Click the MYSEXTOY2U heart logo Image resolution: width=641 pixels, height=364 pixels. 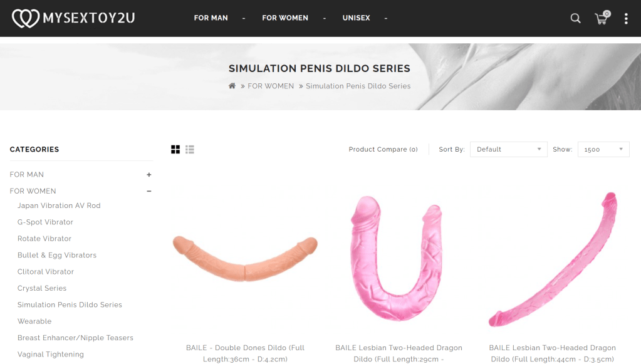[x=73, y=18]
